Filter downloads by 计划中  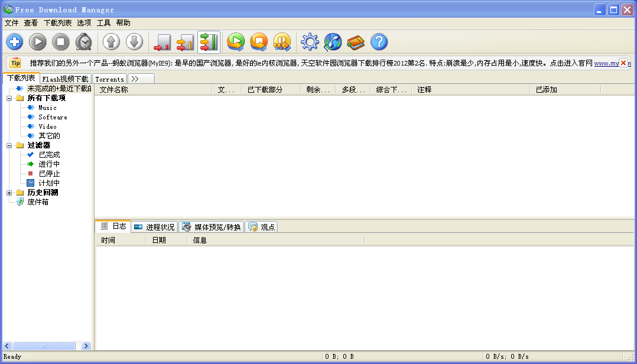49,183
